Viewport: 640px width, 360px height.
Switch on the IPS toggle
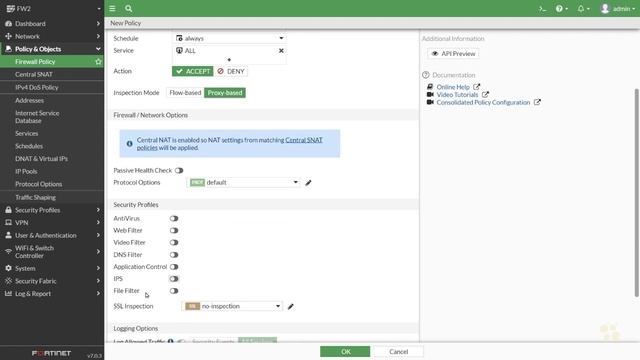174,279
